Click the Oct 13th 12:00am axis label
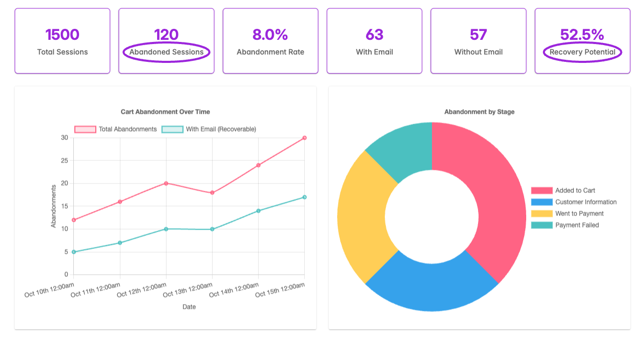Screen dimensions: 644x346 [x=188, y=289]
